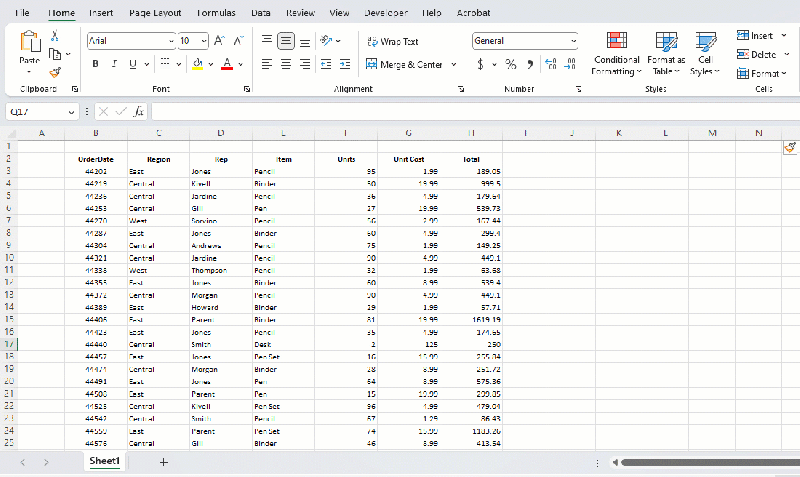Add a new sheet with plus
Screen dimensions: 800x477
tap(163, 462)
